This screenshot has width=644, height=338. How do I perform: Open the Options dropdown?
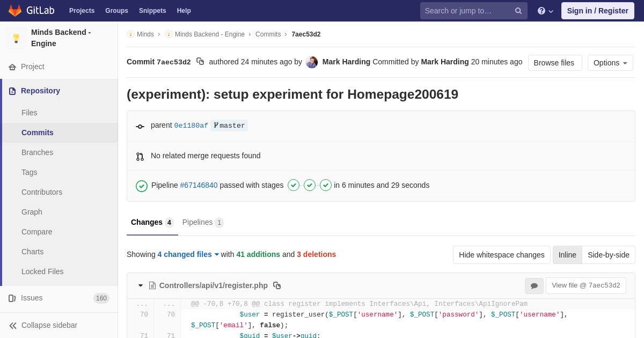tap(610, 63)
